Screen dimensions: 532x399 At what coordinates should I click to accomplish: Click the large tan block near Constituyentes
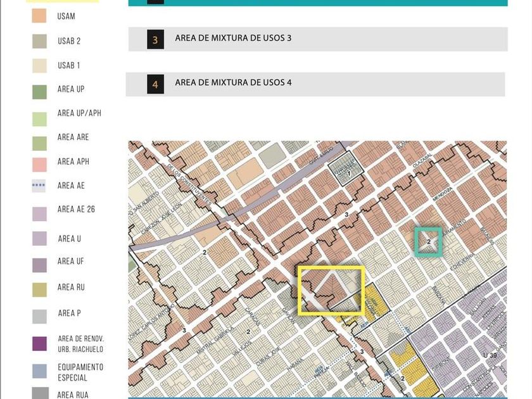(245, 173)
